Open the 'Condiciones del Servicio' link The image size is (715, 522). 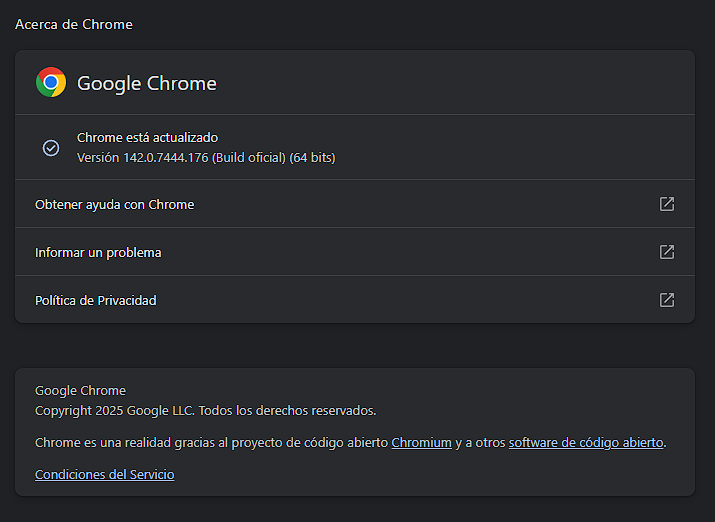point(104,474)
